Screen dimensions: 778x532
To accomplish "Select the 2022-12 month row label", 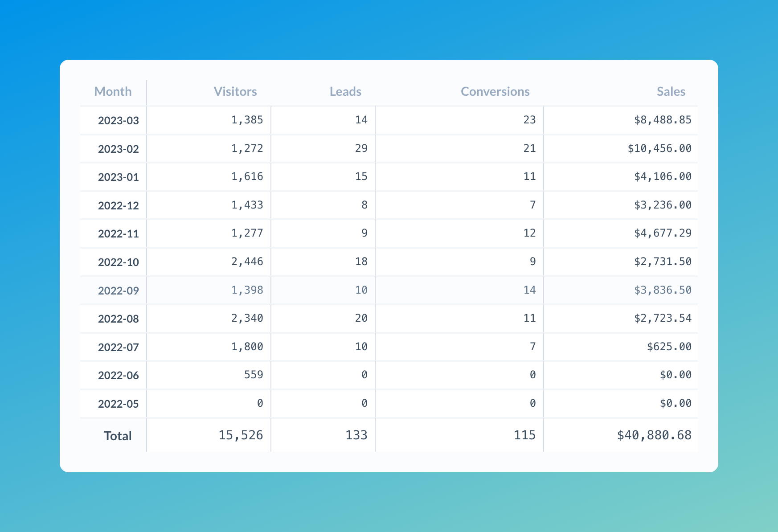I will 119,205.
